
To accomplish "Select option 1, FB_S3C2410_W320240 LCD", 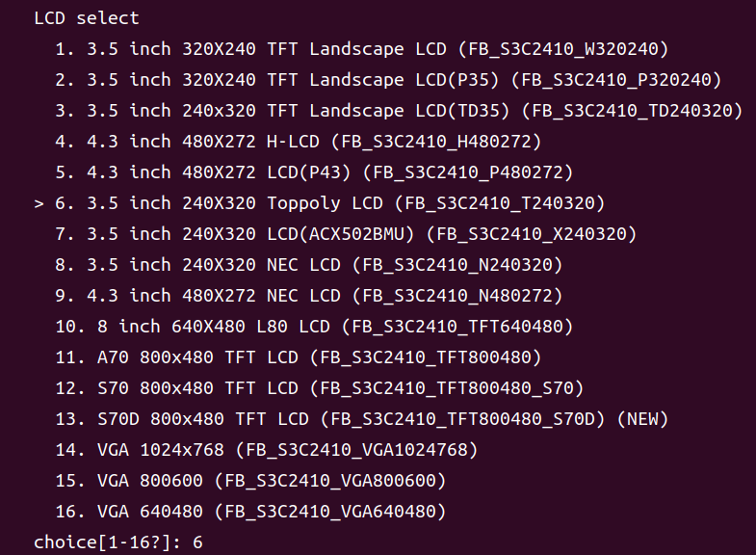I will pyautogui.click(x=361, y=49).
